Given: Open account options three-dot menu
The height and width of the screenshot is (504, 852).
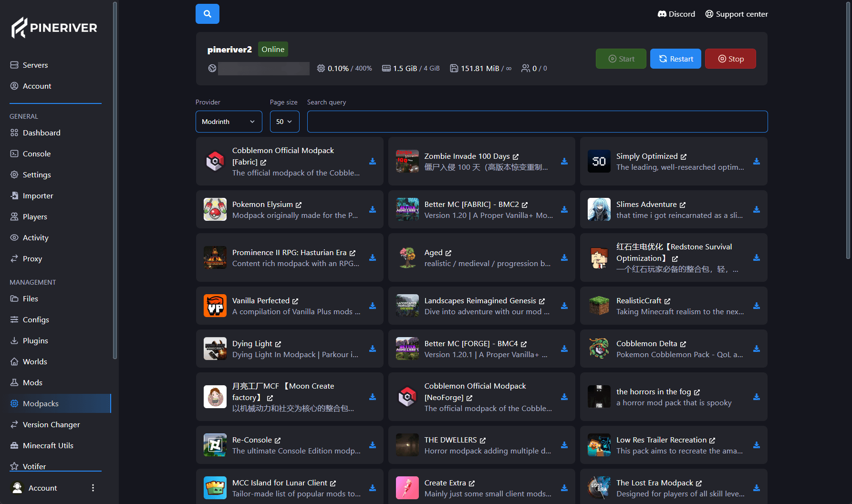Looking at the screenshot, I should tap(93, 488).
